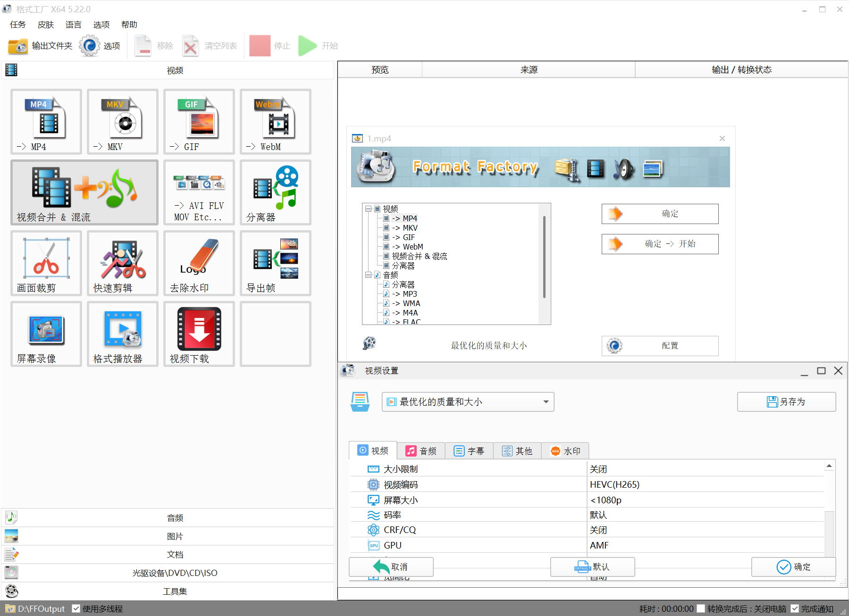Toggle the 使用多线程 checkbox
Viewport: 849px width, 616px height.
point(76,608)
